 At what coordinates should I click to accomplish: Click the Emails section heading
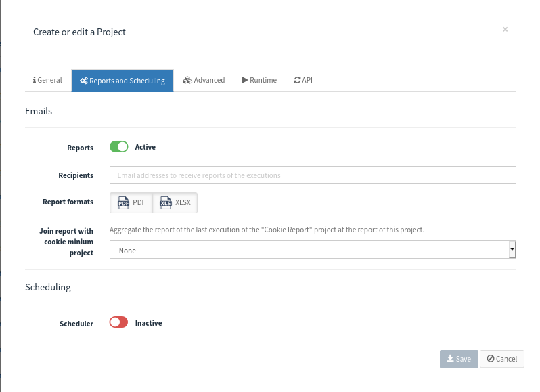[x=39, y=111]
